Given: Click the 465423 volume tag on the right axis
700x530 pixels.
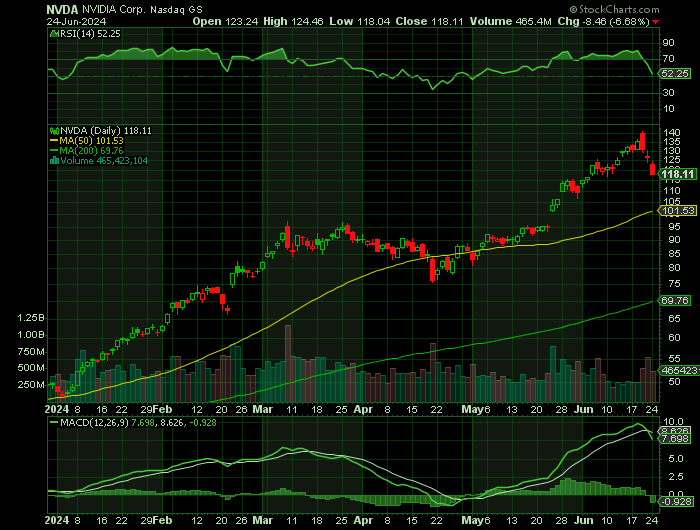Looking at the screenshot, I should (679, 371).
